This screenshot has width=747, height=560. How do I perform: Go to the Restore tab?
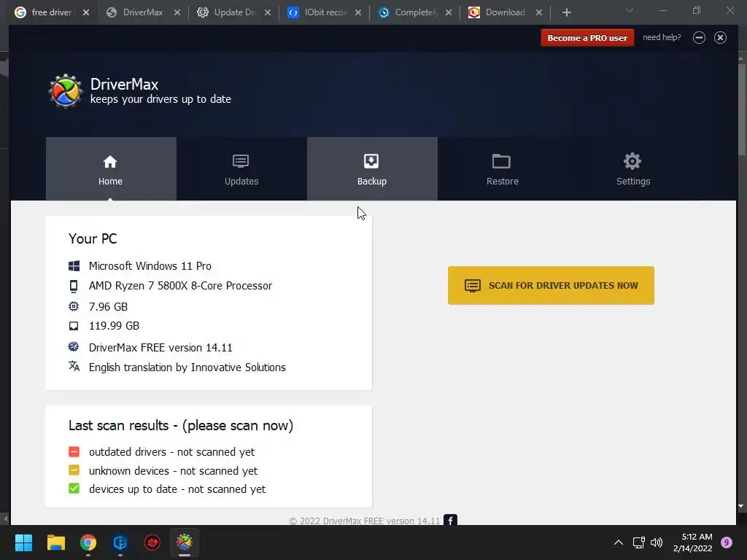tap(503, 168)
